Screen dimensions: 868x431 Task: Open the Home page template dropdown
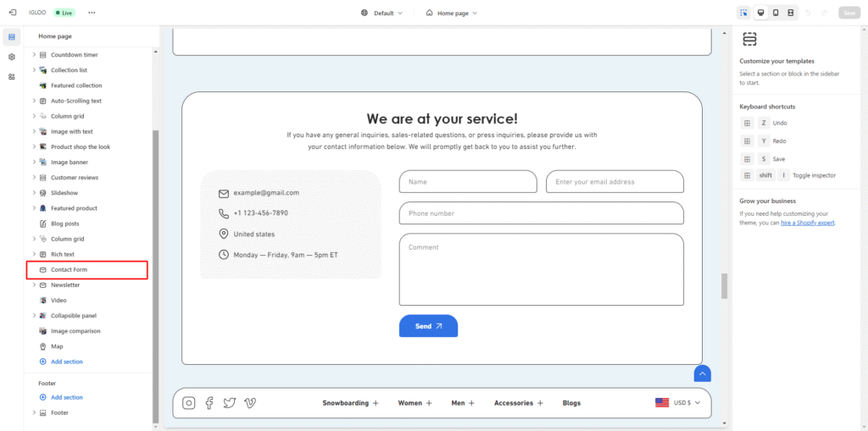click(x=452, y=13)
